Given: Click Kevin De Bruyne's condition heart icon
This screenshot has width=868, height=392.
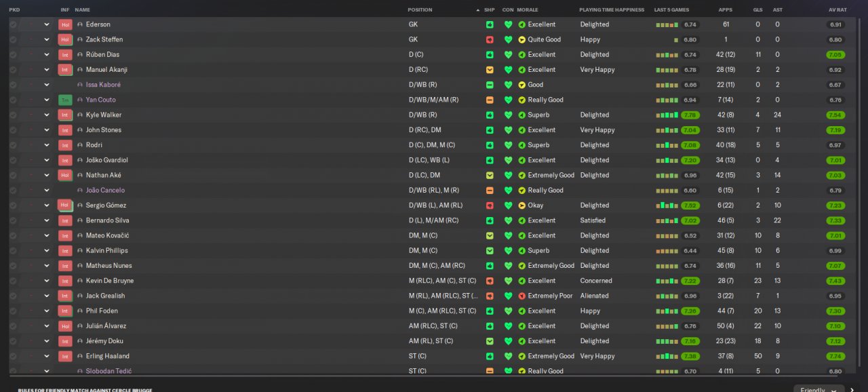Looking at the screenshot, I should pos(508,281).
